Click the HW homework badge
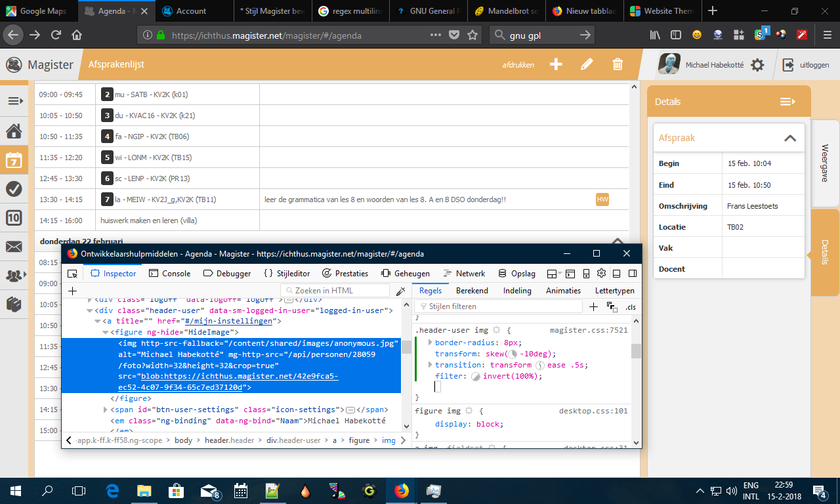840x504 pixels. pos(602,199)
